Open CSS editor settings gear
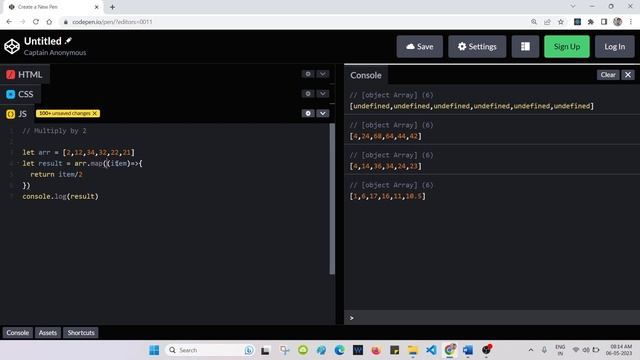640x360 pixels. pyautogui.click(x=308, y=93)
